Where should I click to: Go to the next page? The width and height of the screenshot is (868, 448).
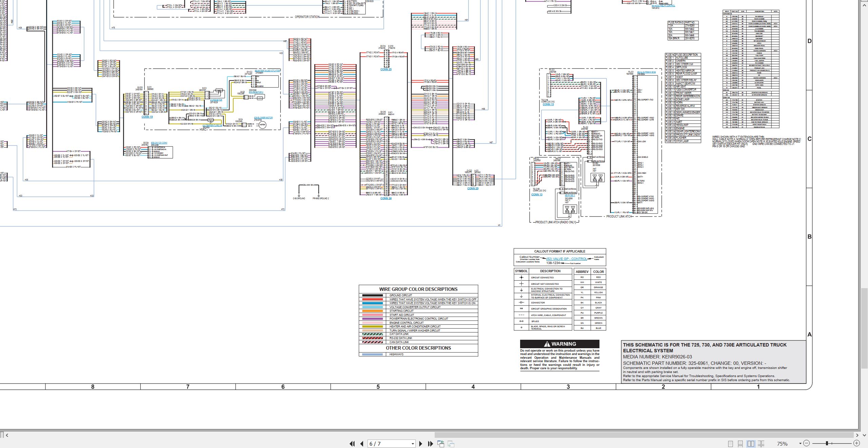pyautogui.click(x=421, y=444)
